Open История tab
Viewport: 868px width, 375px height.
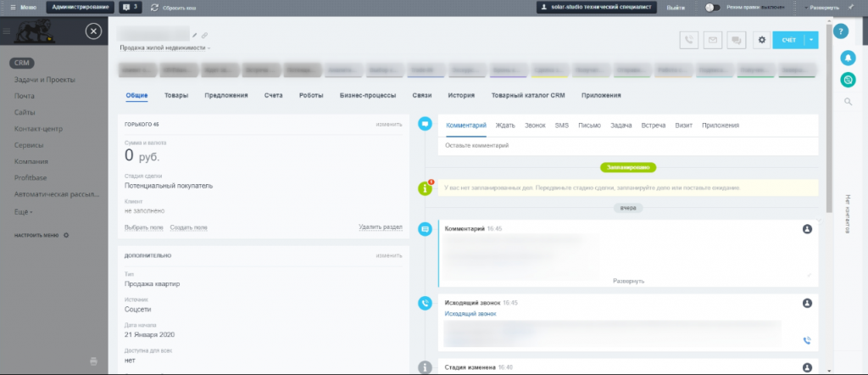(461, 95)
